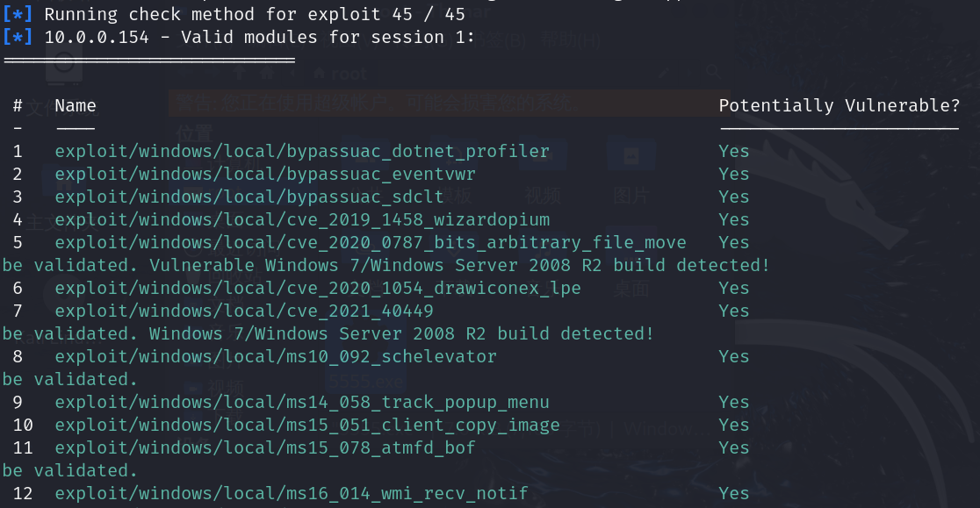
Task: Click the cve_2021_40449 exploit path
Action: tap(243, 311)
